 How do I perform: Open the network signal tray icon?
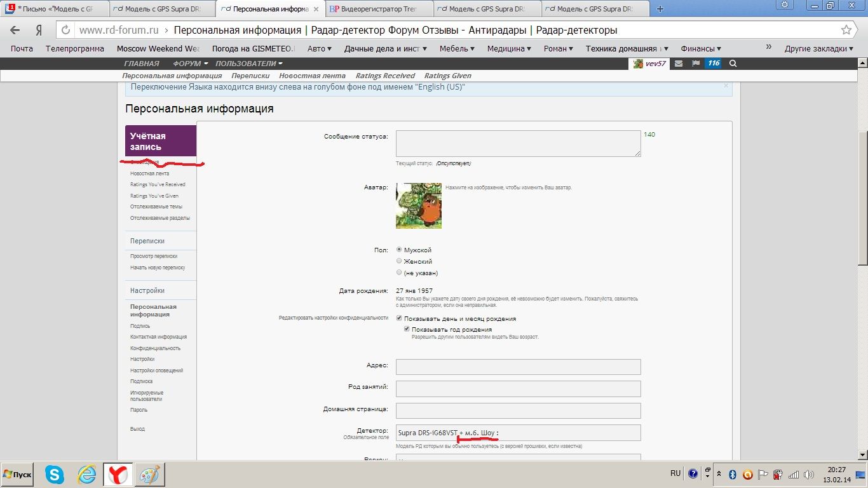click(793, 474)
